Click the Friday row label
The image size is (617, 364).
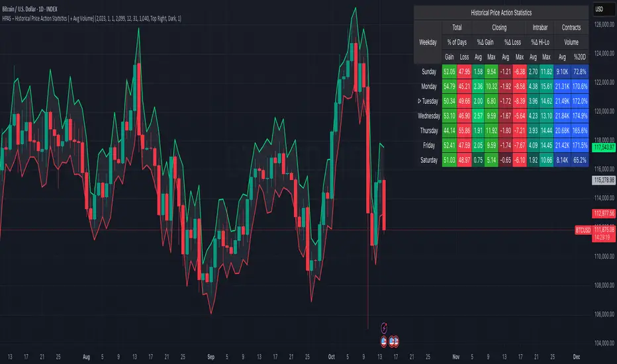click(428, 145)
